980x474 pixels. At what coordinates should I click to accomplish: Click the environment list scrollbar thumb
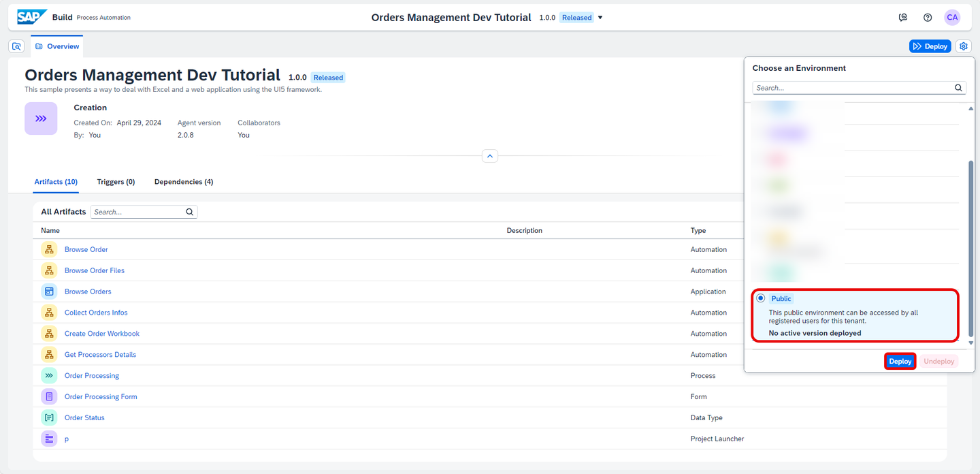tap(970, 249)
